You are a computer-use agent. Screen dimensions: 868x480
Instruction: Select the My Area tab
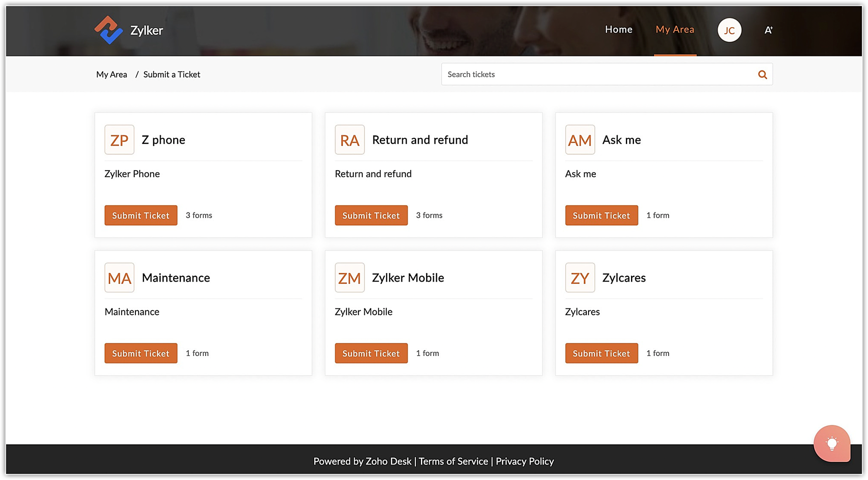674,30
